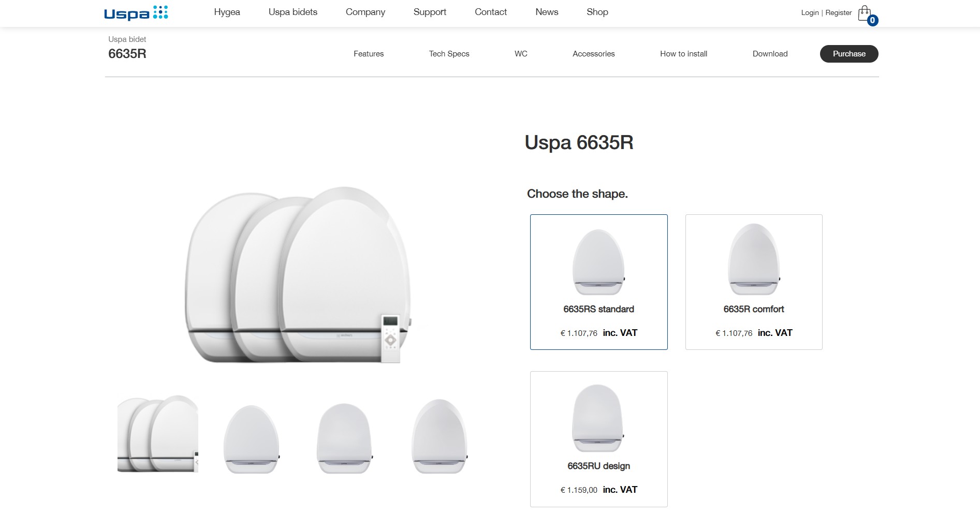View the second bidet seat thumbnail
980x529 pixels.
(x=252, y=439)
